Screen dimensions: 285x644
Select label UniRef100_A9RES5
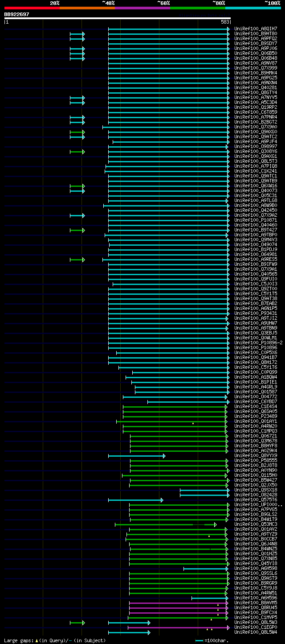point(256,259)
